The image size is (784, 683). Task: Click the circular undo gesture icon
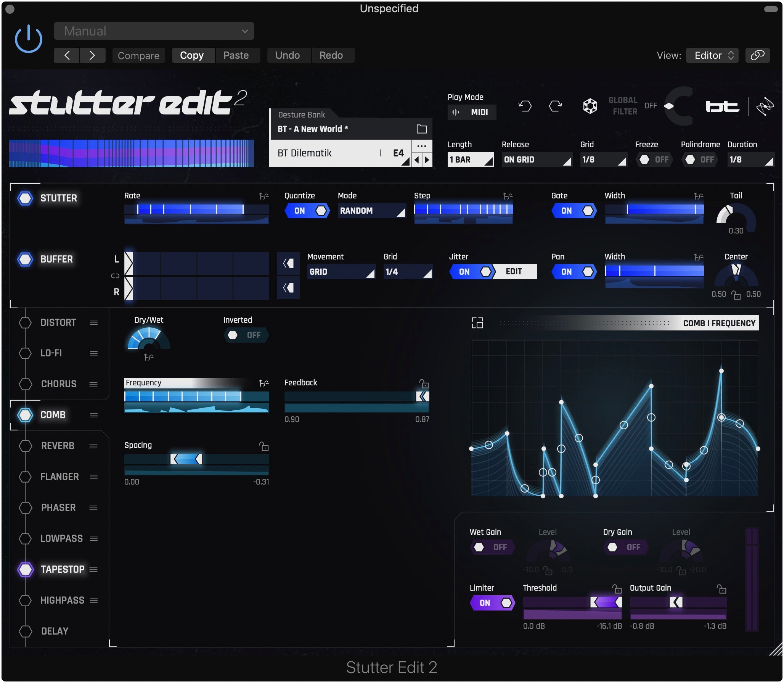pyautogui.click(x=525, y=106)
